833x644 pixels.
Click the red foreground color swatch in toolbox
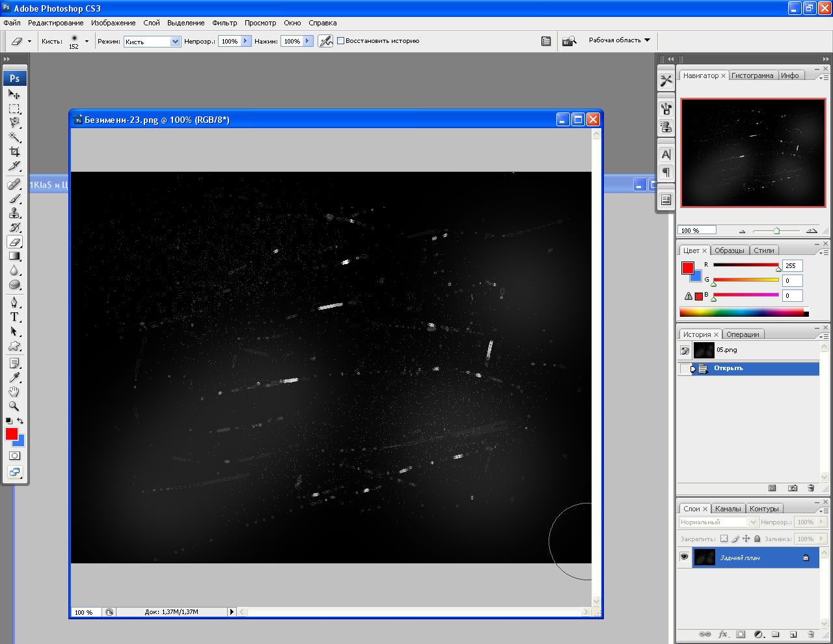pyautogui.click(x=10, y=433)
